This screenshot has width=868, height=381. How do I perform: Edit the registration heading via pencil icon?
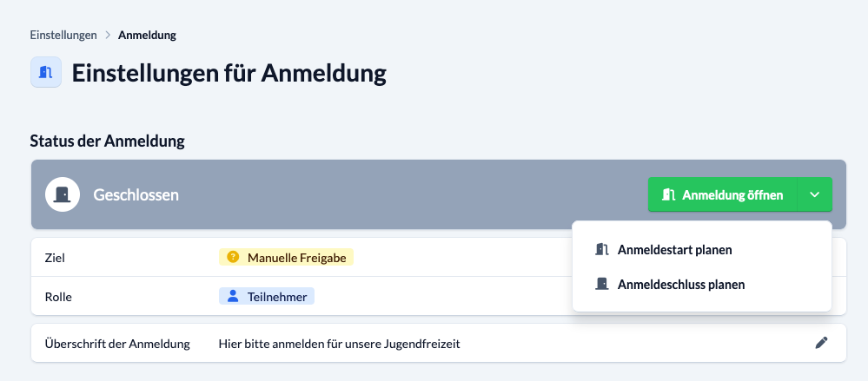tap(821, 343)
